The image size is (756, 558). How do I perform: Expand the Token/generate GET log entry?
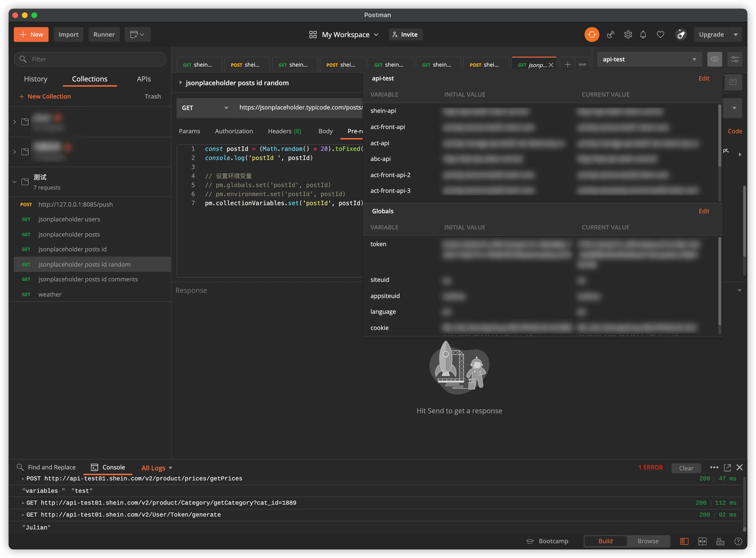pos(23,515)
